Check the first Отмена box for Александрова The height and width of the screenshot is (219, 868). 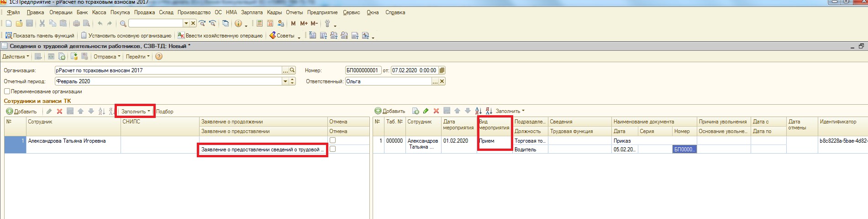[x=333, y=140]
